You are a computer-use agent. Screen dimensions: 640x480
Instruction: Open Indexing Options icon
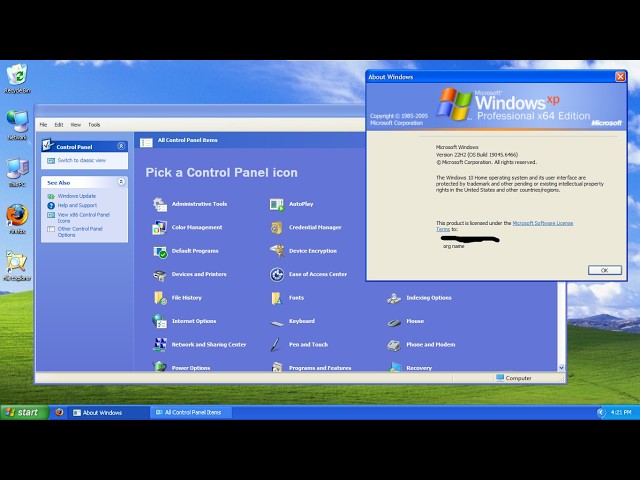tap(394, 298)
